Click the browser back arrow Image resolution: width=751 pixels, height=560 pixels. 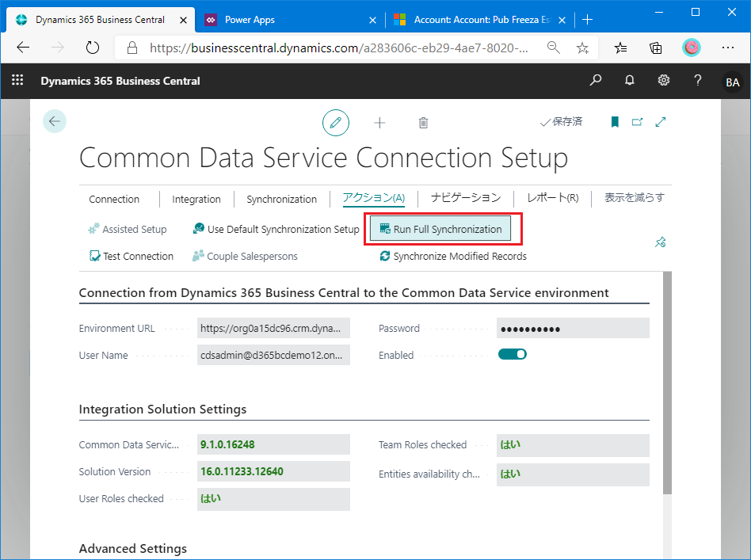point(23,48)
